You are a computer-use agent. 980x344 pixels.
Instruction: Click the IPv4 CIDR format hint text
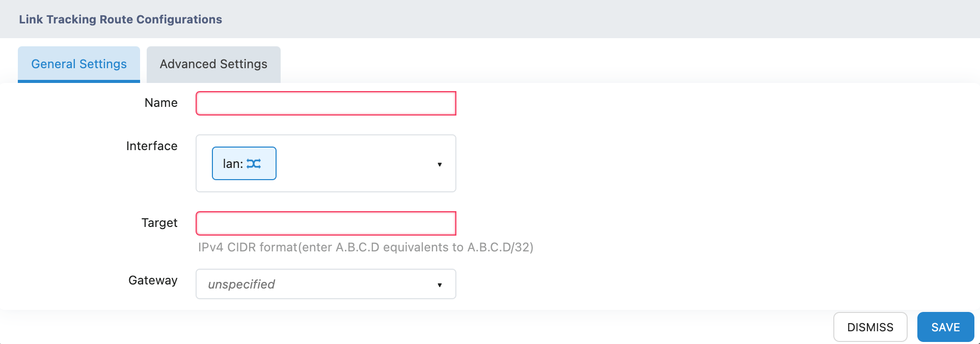pyautogui.click(x=365, y=247)
